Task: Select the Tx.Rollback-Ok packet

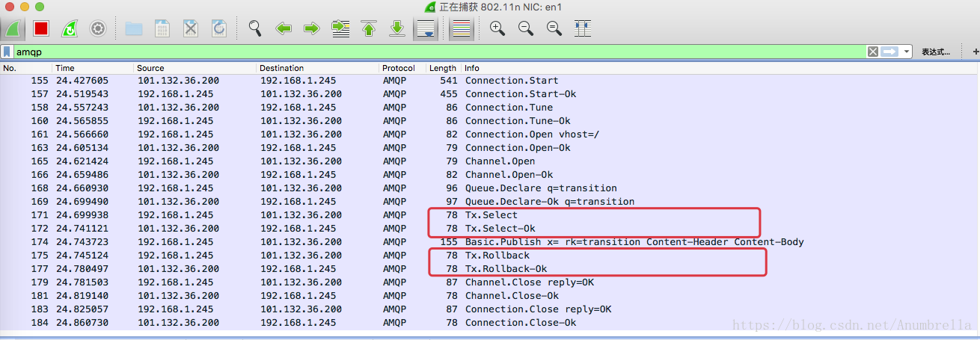Action: 490,269
